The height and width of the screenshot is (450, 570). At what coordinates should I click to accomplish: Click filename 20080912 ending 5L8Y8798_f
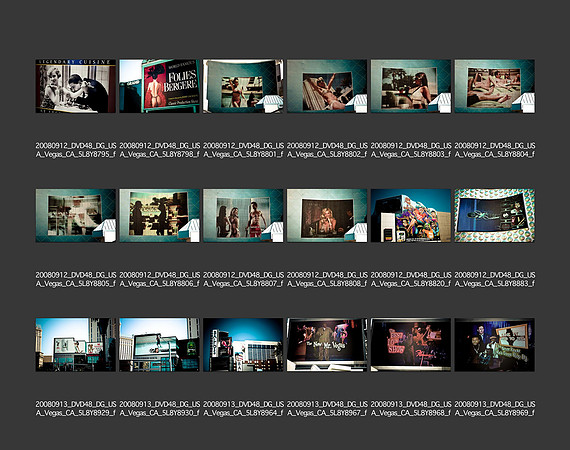point(160,150)
